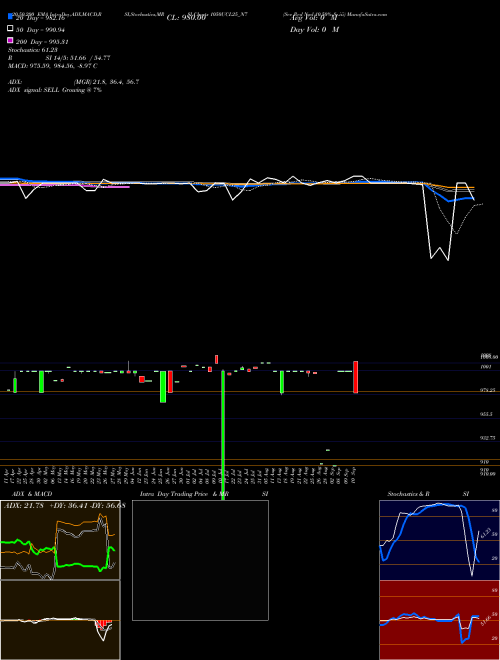The width and height of the screenshot is (500, 660).
Task: Click the last red candlestick on the chart
Action: 355,377
